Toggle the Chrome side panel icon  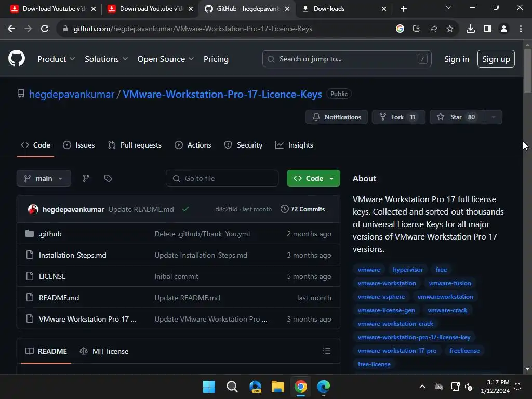[x=487, y=29]
